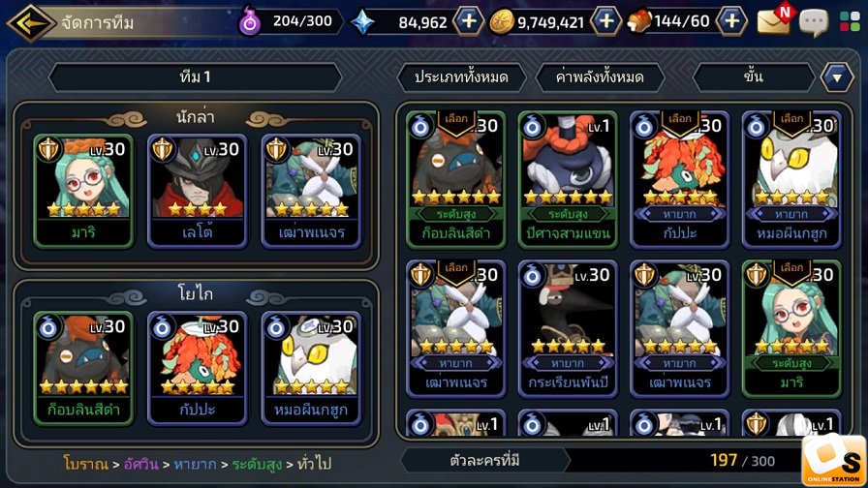Switch team via ทีม 1 selector
The image size is (868, 488).
point(196,76)
